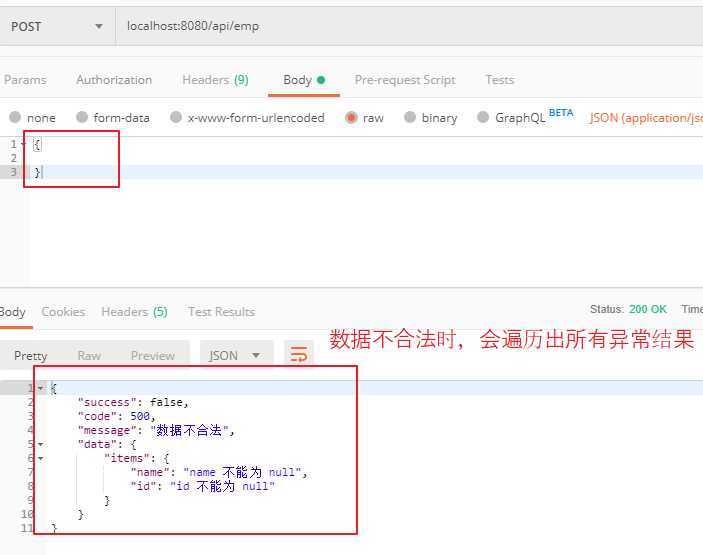Viewport: 703px width, 555px height.
Task: Choose x-www-form-urlencoded body option
Action: click(x=247, y=117)
